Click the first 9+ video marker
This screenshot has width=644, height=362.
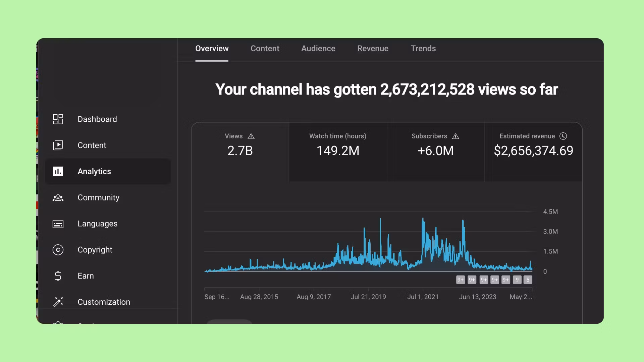[x=461, y=280]
